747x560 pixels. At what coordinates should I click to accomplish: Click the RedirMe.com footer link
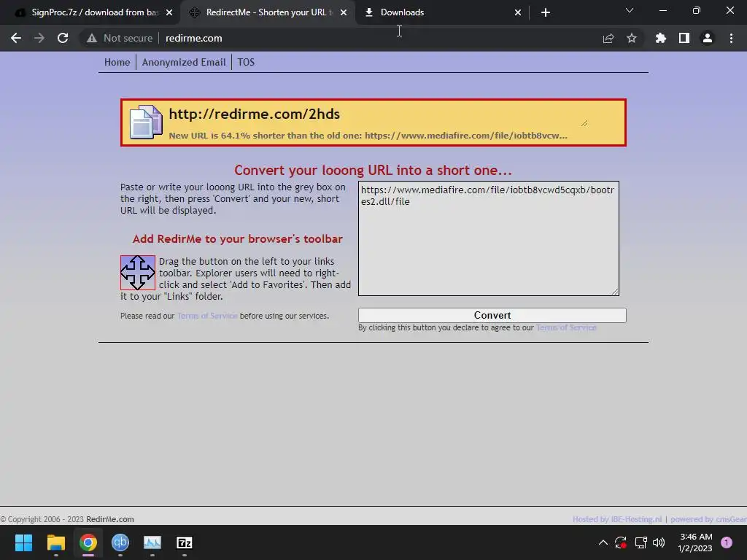(x=110, y=519)
